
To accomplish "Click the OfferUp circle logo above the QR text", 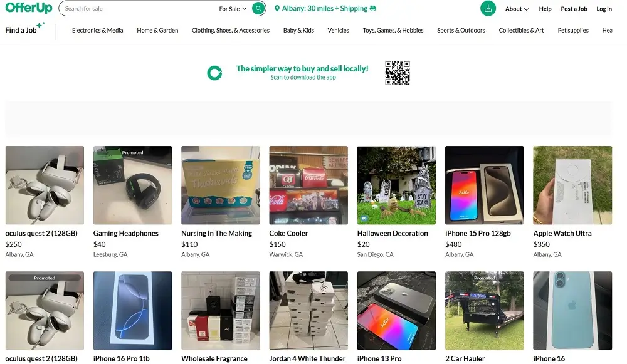I will click(215, 73).
